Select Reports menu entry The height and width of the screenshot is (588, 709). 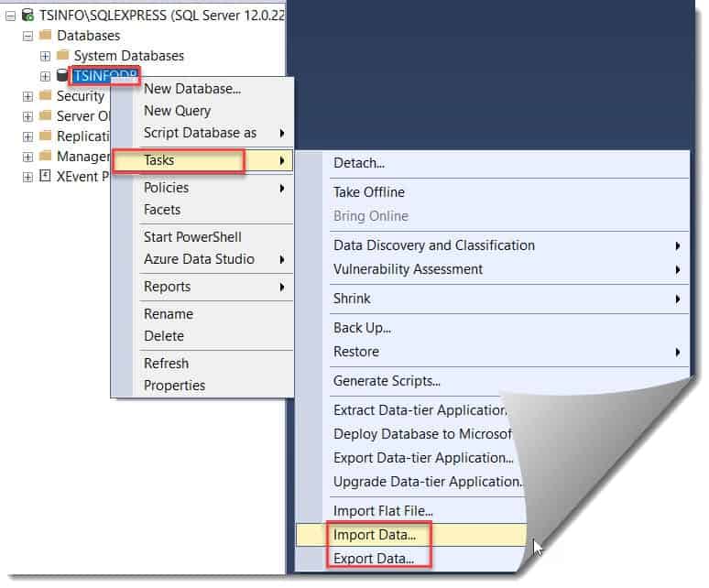(167, 287)
